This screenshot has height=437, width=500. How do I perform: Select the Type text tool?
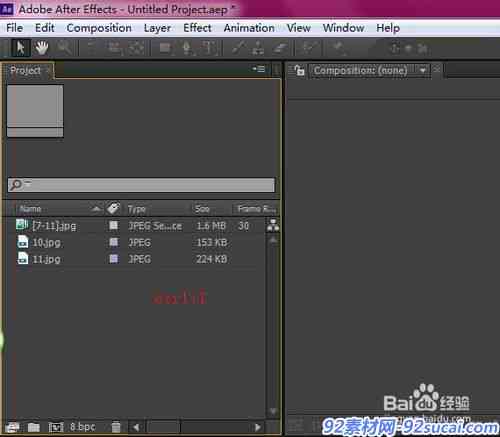(209, 48)
